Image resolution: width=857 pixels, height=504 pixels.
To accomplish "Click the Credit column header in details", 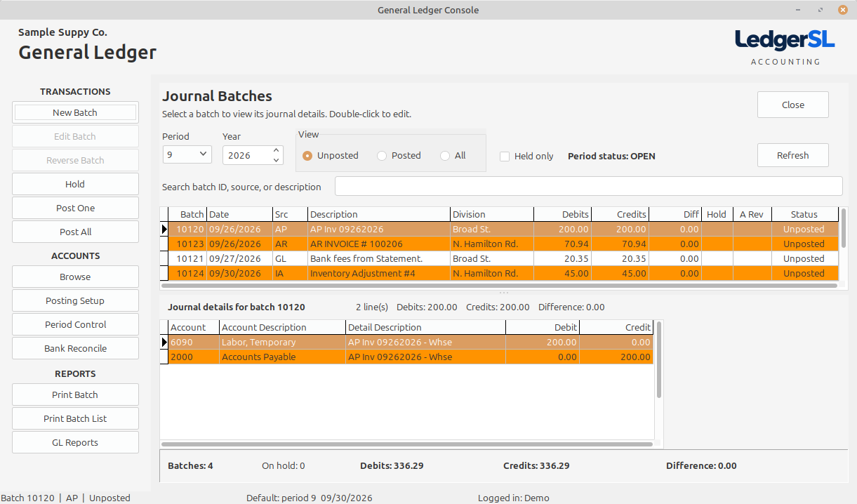I will (617, 327).
